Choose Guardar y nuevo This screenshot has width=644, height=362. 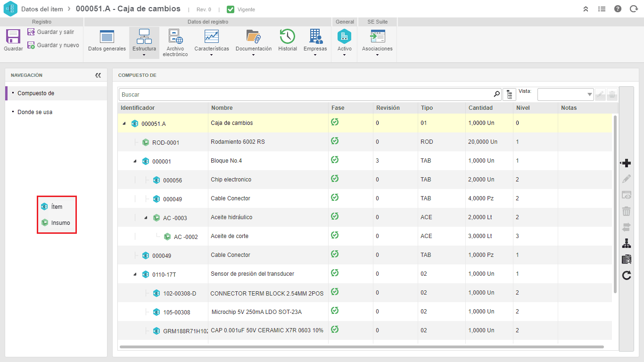point(53,45)
